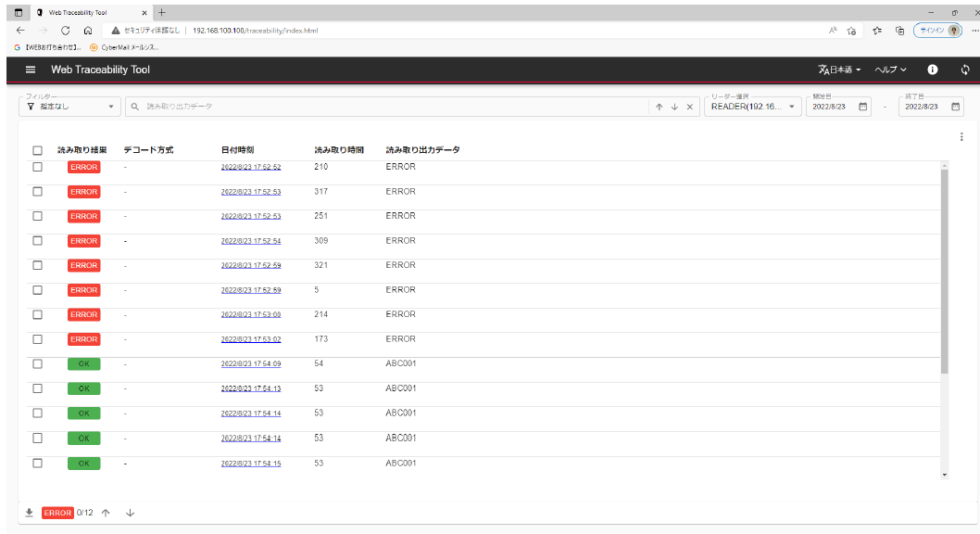Select the Web Traceability Tool browser tab
Image resolution: width=980 pixels, height=534 pixels.
click(92, 12)
